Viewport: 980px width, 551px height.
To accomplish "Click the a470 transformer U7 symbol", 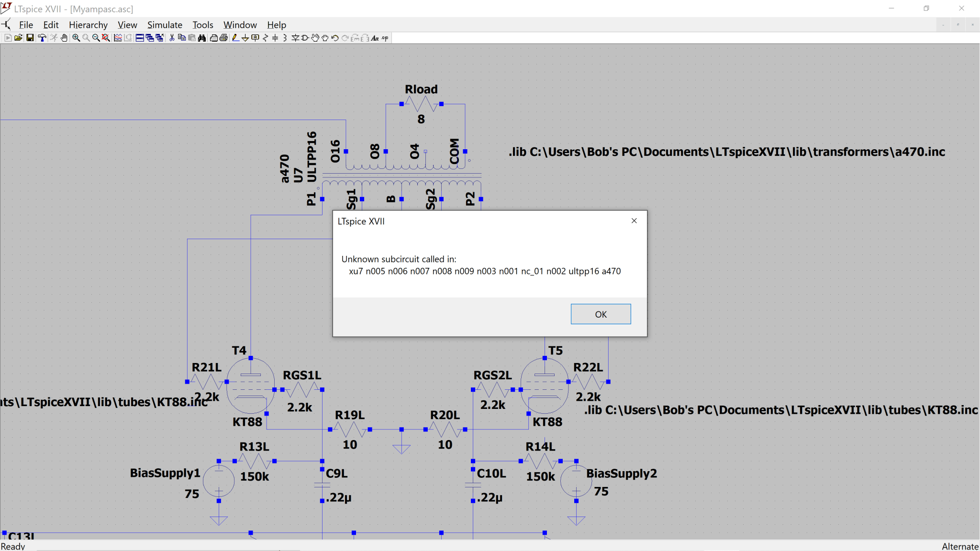I will 401,176.
